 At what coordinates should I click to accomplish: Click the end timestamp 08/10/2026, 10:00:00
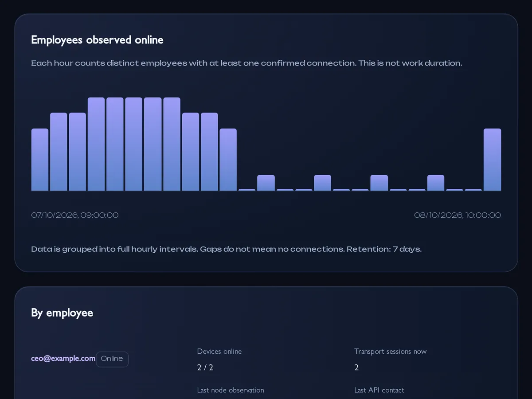tap(458, 215)
